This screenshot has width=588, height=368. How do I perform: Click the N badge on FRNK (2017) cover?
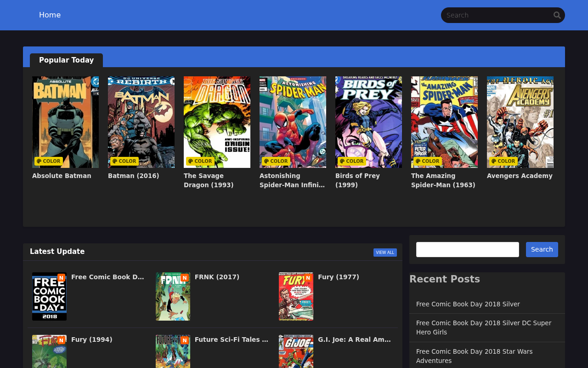click(x=185, y=278)
